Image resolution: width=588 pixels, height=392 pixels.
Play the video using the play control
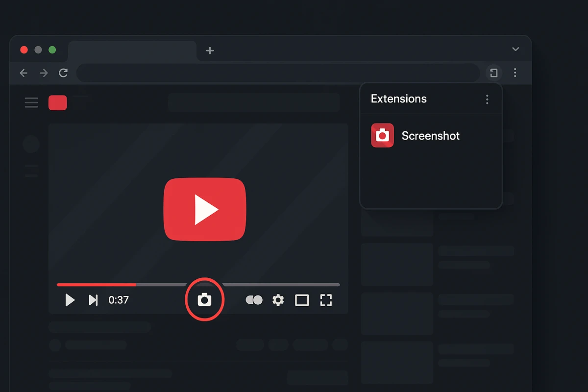tap(70, 300)
